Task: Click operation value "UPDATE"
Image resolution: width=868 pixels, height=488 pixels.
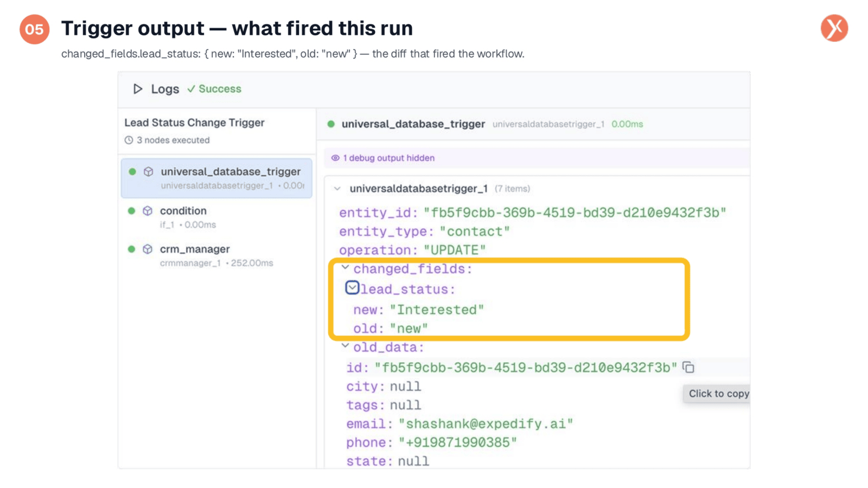Action: tap(455, 250)
